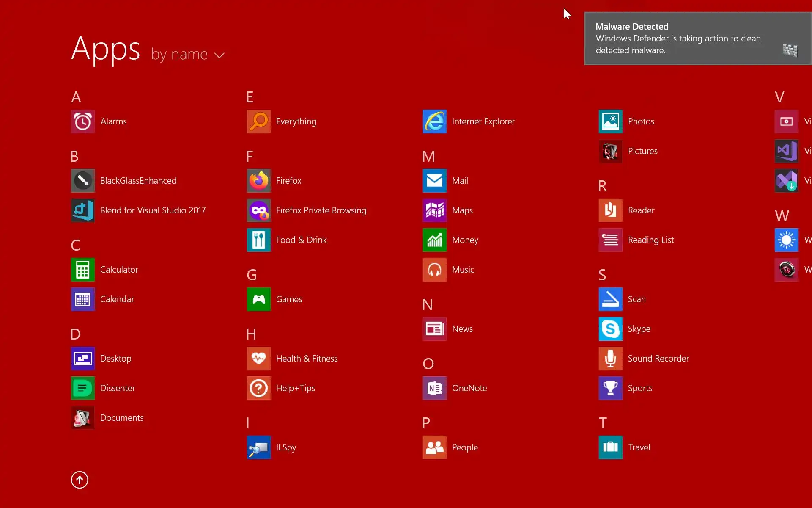812x508 pixels.
Task: Open the OneNote app icon
Action: (434, 388)
